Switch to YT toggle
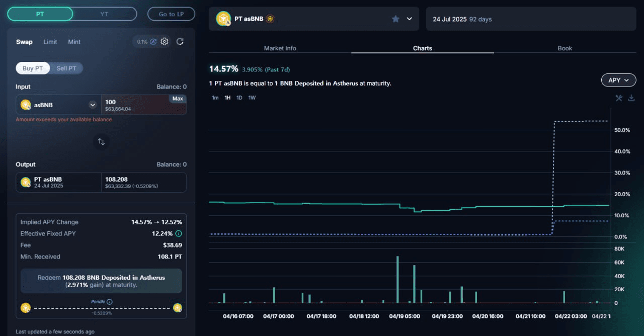644x336 pixels. [x=104, y=14]
